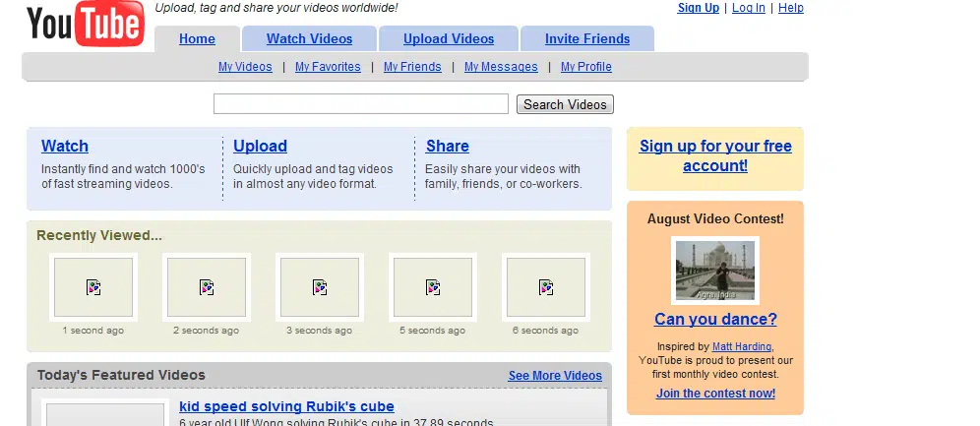980x426 pixels.
Task: Open kid speed solving Rubik's cube video
Action: pos(286,406)
